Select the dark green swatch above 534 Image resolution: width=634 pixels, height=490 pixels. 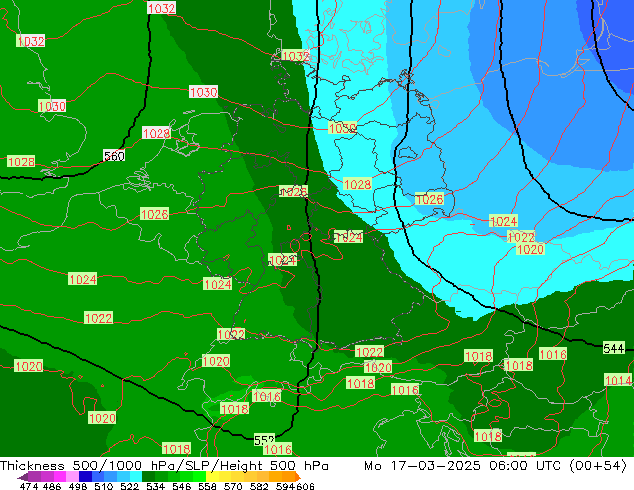[x=148, y=476]
